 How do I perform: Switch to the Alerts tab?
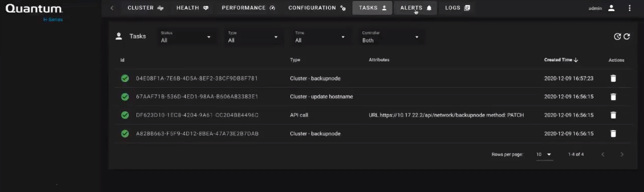[x=416, y=8]
